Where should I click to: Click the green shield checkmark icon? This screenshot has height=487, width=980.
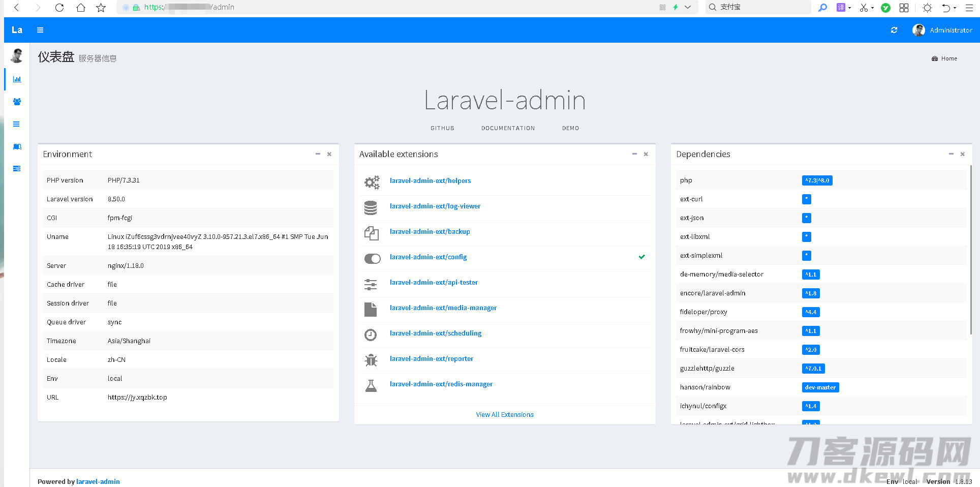(x=885, y=8)
